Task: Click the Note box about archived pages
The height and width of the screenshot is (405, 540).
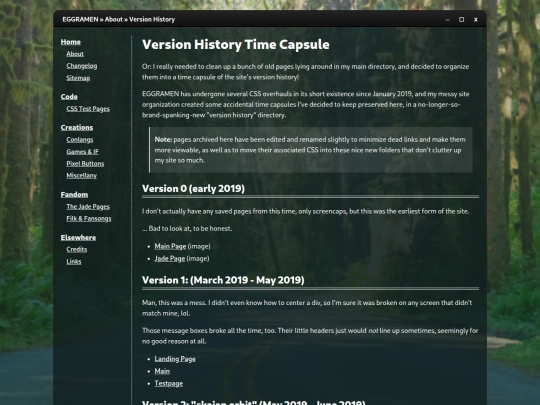Action: coord(311,150)
